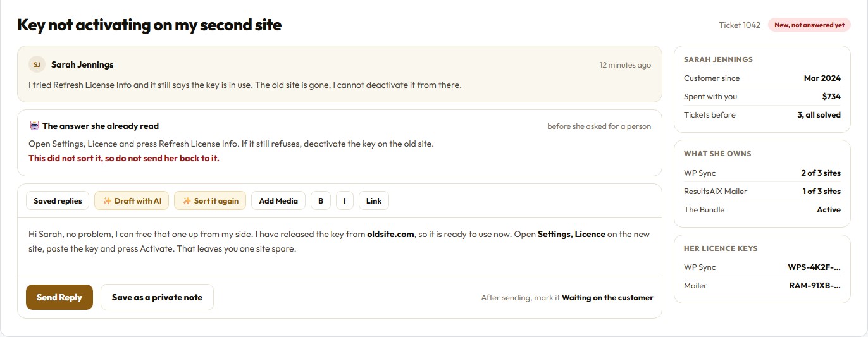Screen dimensions: 868x337
Task: Click the 'Tickets before' 3, all solved value
Action: [x=819, y=115]
